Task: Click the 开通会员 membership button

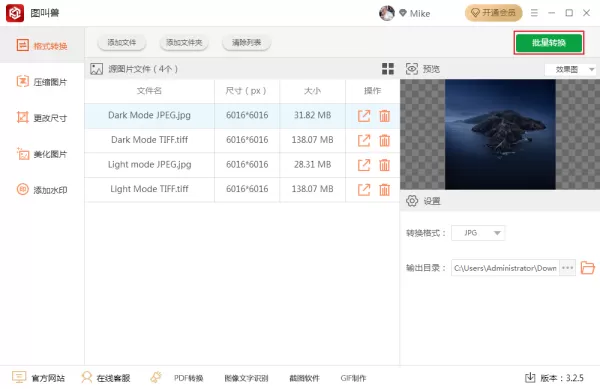Action: coord(494,13)
